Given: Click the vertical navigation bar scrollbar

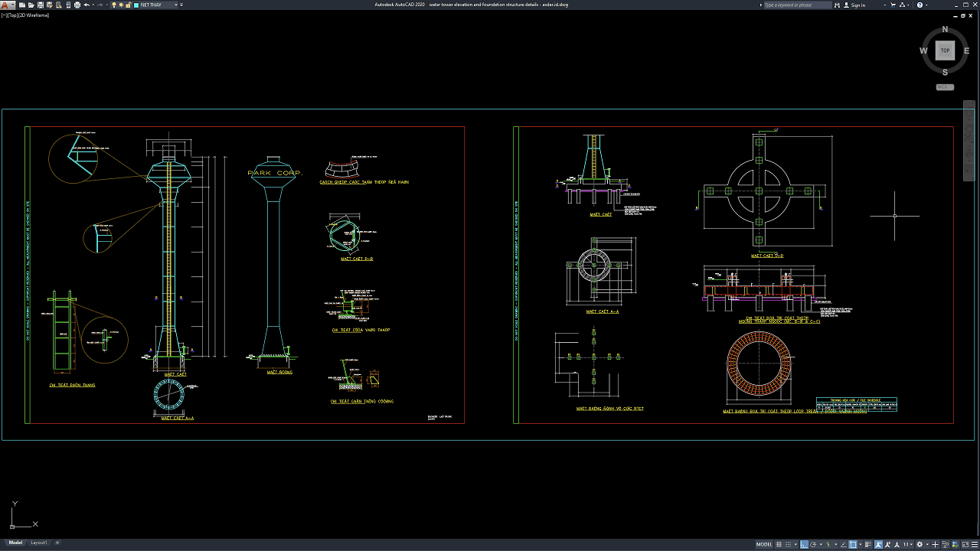Looking at the screenshot, I should coord(969,141).
